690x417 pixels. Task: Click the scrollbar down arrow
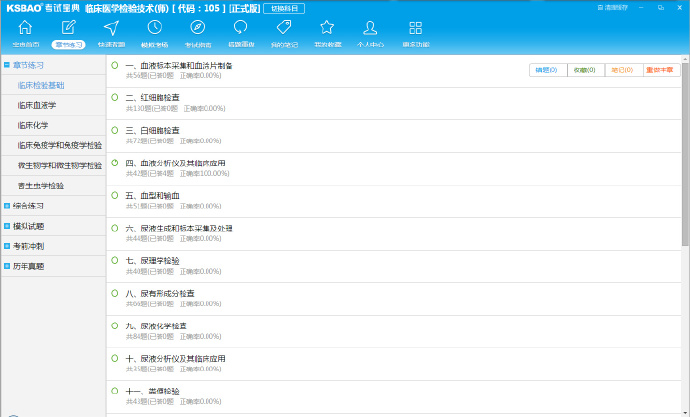686,413
